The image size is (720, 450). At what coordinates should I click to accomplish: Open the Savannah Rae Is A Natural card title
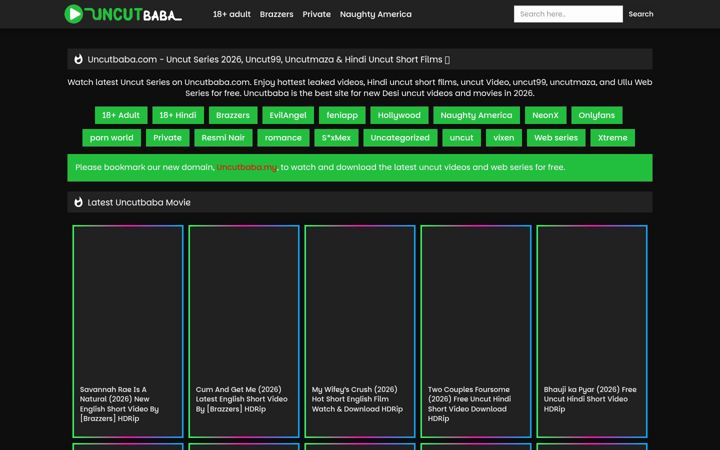[x=119, y=404]
